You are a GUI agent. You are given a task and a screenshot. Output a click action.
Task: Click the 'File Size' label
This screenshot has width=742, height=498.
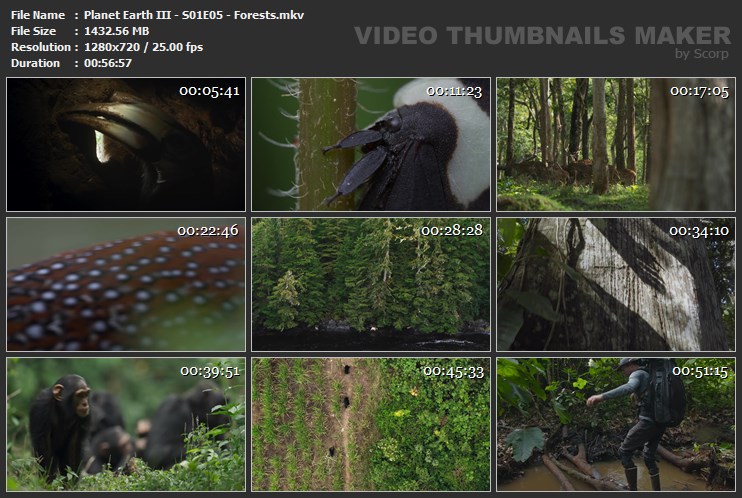click(33, 31)
